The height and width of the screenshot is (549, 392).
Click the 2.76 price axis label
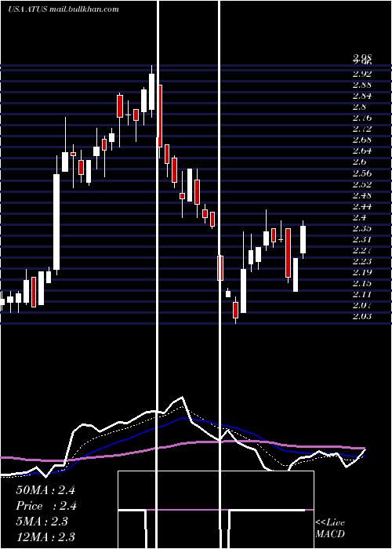click(362, 118)
